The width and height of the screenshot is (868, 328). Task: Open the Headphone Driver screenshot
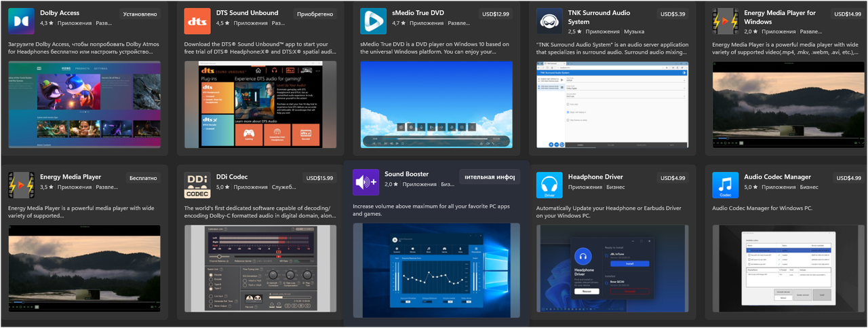pos(612,268)
